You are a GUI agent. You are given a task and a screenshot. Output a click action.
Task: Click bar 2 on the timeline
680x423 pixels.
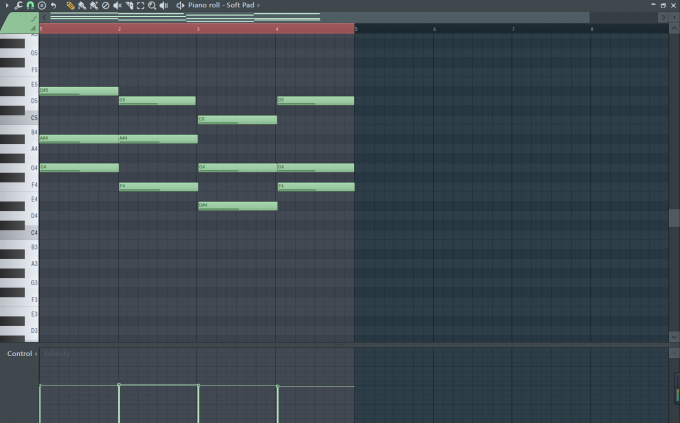pos(120,29)
